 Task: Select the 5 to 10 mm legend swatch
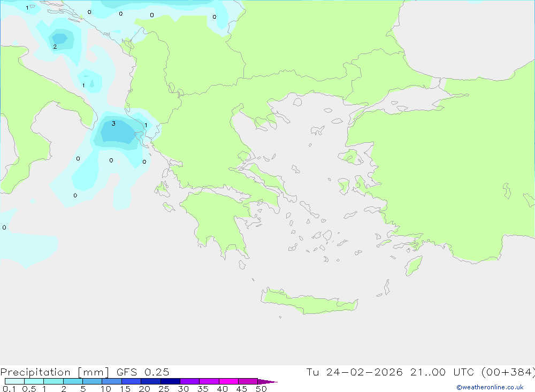[93, 381]
